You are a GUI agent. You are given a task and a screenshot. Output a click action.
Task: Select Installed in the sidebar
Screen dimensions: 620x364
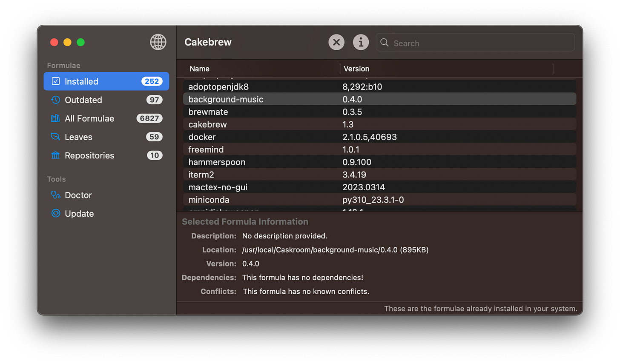[x=106, y=81]
